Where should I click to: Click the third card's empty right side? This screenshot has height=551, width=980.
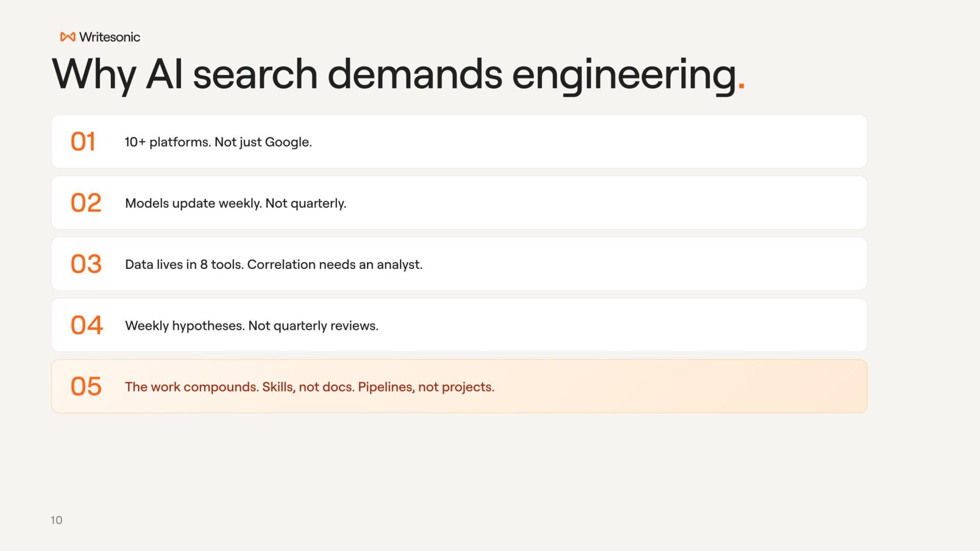click(x=643, y=264)
